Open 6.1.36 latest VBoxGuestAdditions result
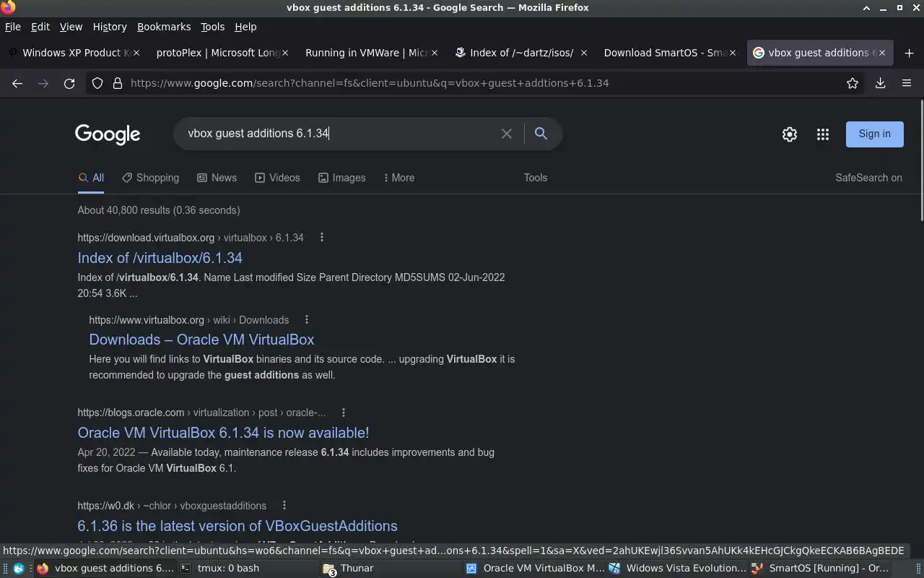Screen dimensions: 924x578 pos(237,526)
